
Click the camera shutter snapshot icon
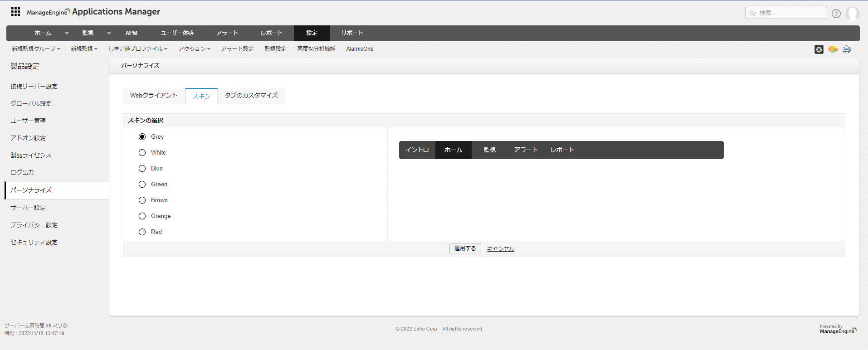tap(819, 49)
